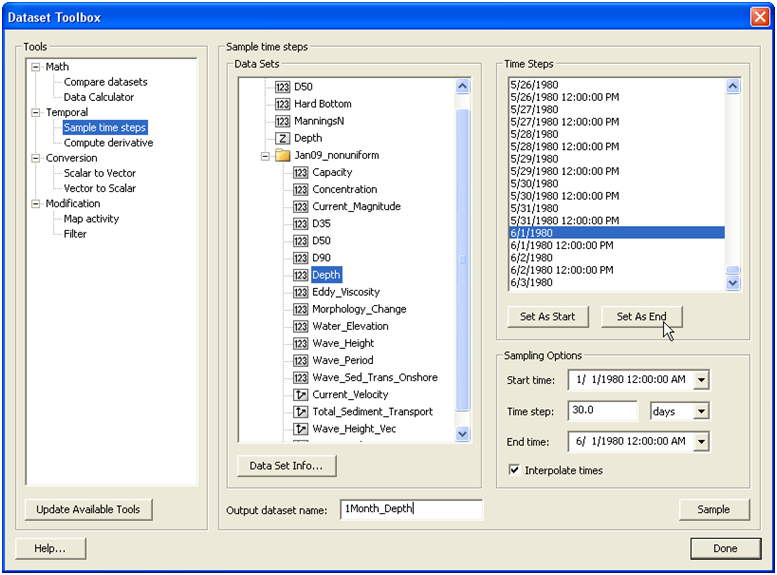777x575 pixels.
Task: Select the 5/26/1980 time step
Action: [x=617, y=85]
